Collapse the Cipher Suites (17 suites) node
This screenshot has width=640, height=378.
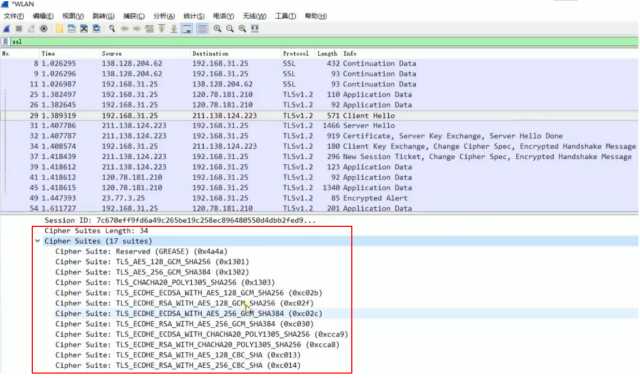click(x=38, y=241)
